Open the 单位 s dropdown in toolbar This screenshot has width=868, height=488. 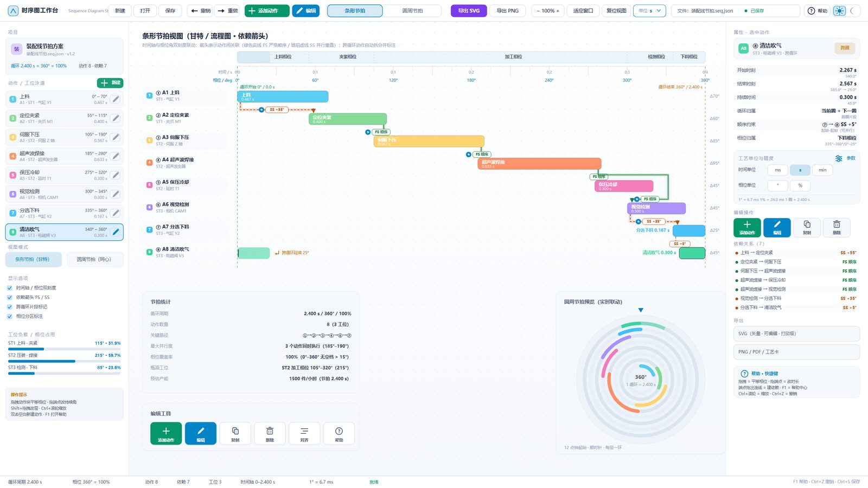pos(649,11)
